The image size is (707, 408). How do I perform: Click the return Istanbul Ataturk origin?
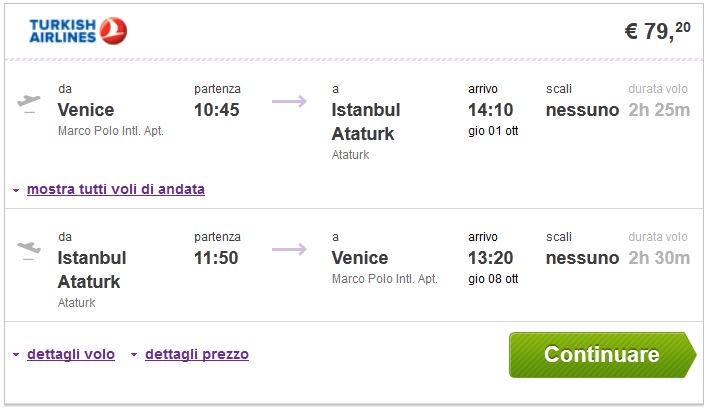coord(91,270)
